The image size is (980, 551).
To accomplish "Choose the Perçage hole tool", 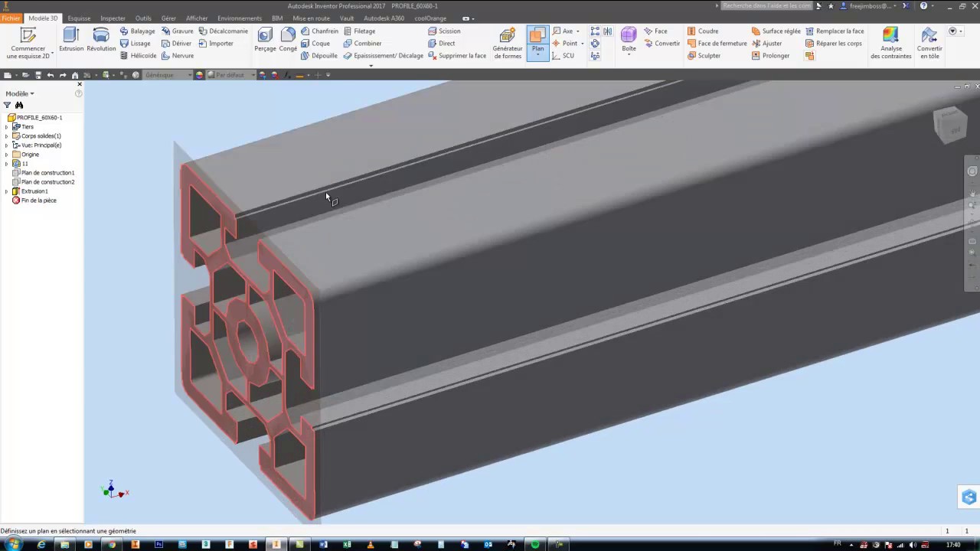I will pyautogui.click(x=265, y=40).
